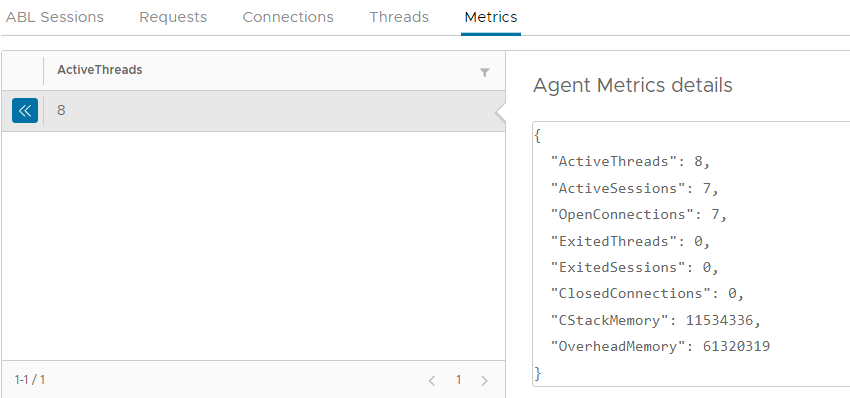
Task: Click the OverheadMemory value in JSON
Action: (x=736, y=346)
